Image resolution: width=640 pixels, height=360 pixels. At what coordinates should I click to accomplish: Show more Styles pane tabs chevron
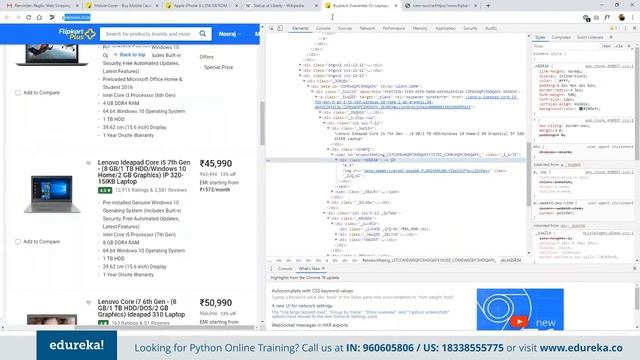(611, 37)
